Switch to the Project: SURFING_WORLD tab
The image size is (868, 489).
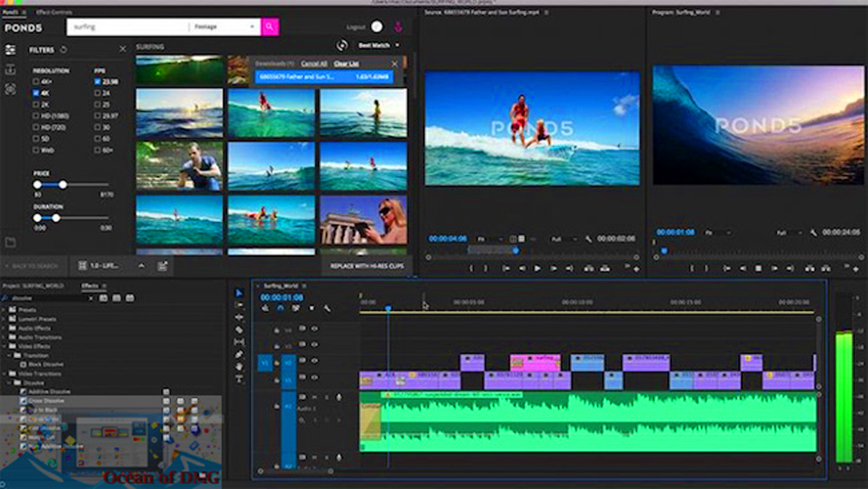coord(33,286)
